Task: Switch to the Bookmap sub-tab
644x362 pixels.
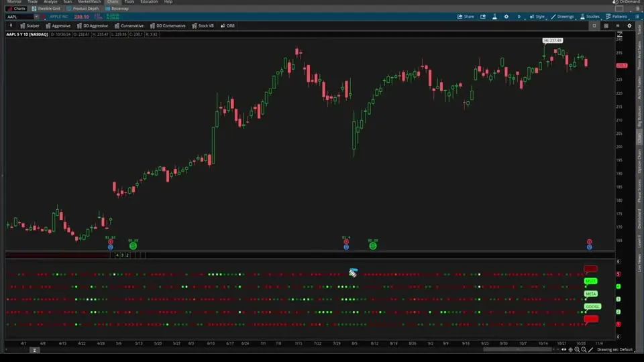Action: click(x=117, y=9)
